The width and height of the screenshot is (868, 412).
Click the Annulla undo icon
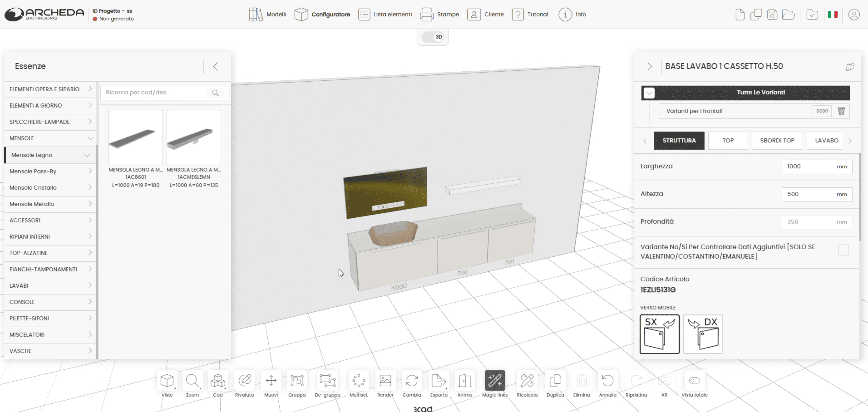(x=608, y=381)
